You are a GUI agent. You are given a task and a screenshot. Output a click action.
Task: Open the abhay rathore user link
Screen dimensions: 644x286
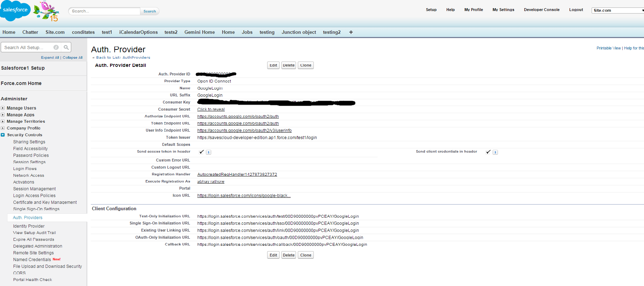(211, 181)
